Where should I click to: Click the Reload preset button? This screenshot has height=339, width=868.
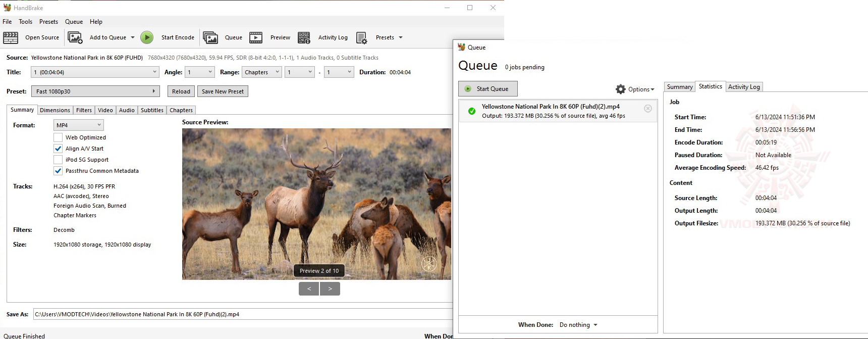coord(181,91)
